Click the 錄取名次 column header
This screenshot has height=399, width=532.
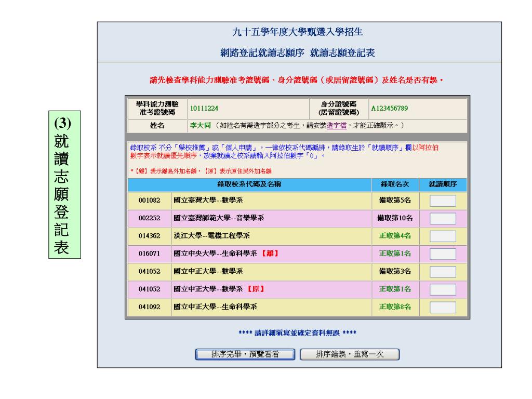click(x=395, y=184)
